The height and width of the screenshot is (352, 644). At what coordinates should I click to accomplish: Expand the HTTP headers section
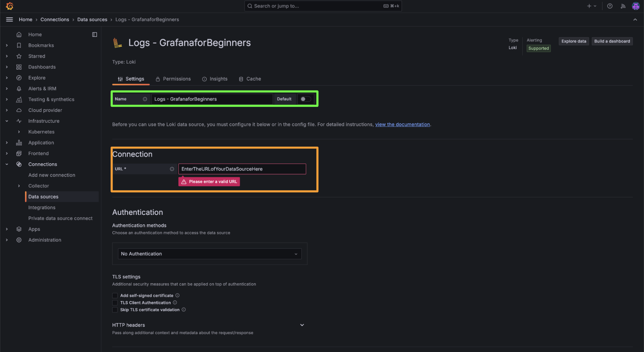click(x=302, y=325)
